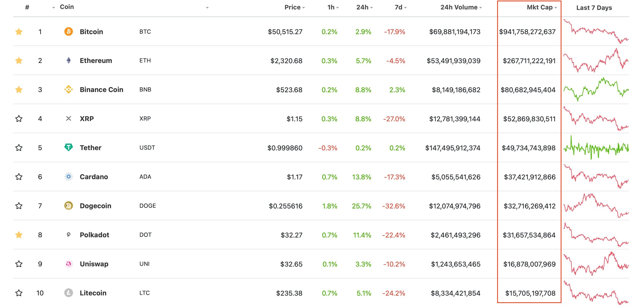
Task: Sort by rank number column arrow
Action: pyautogui.click(x=53, y=8)
